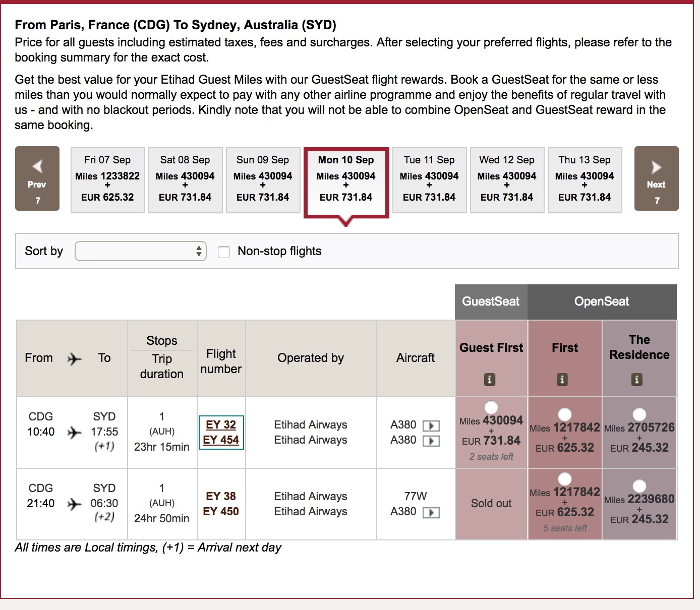Select Sat 08 Sep date tab
Image resolution: width=700 pixels, height=610 pixels.
tap(185, 179)
